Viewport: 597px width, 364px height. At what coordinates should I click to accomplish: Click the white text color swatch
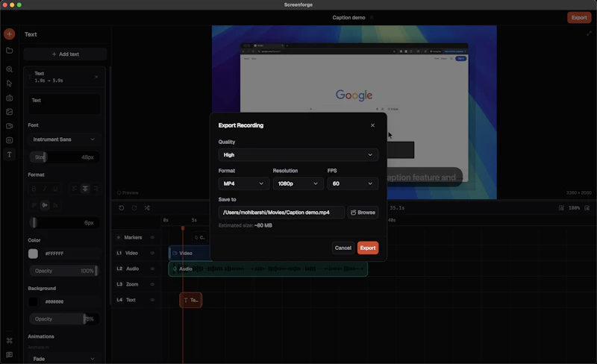[33, 254]
